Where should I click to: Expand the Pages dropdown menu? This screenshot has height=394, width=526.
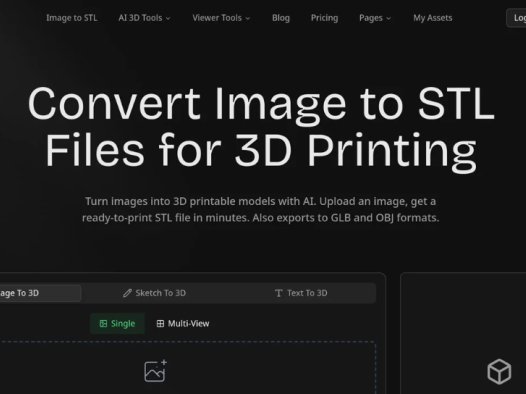pyautogui.click(x=375, y=18)
